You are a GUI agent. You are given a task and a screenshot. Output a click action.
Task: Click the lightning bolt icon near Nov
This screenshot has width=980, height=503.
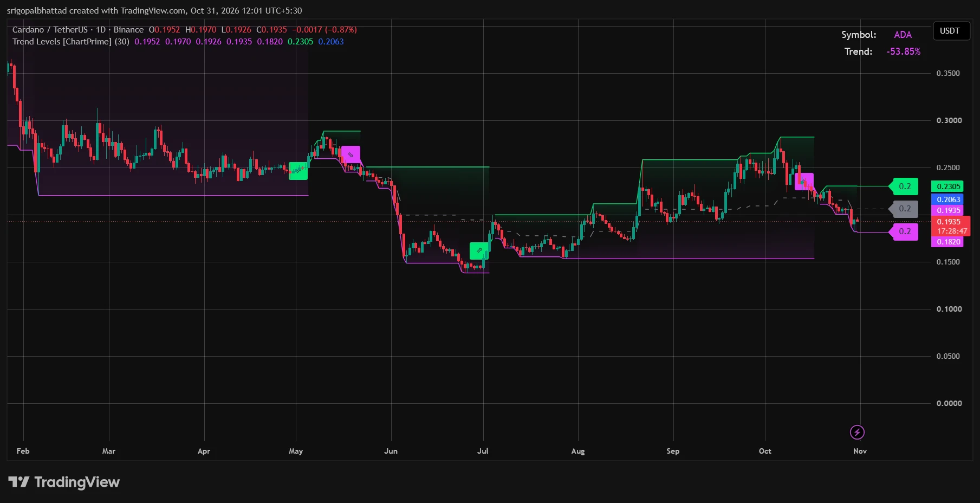pos(857,432)
